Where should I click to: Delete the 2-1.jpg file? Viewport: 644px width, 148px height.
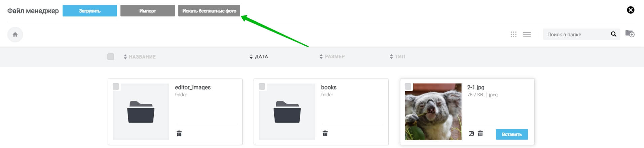click(480, 134)
